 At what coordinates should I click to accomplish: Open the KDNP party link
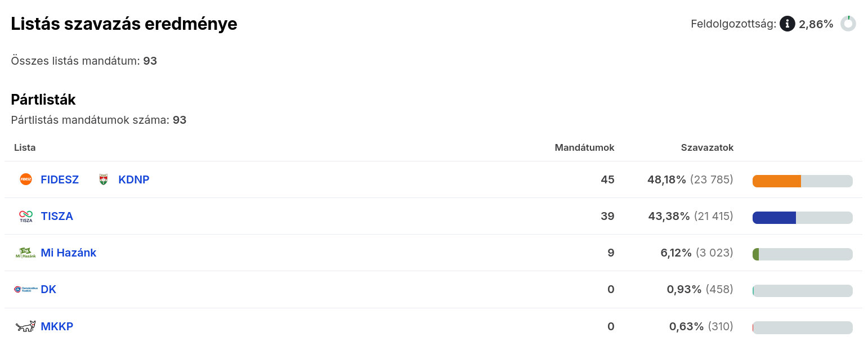[134, 179]
